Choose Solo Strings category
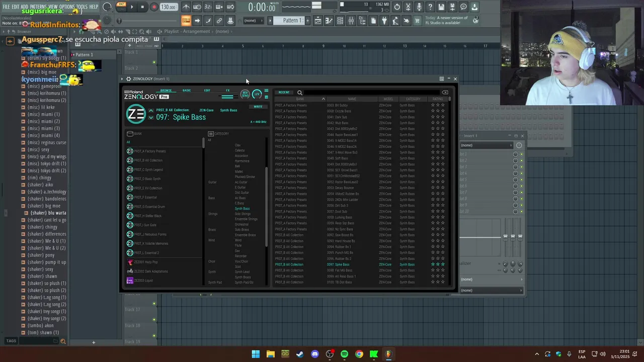This screenshot has height=362, width=644. (x=243, y=214)
